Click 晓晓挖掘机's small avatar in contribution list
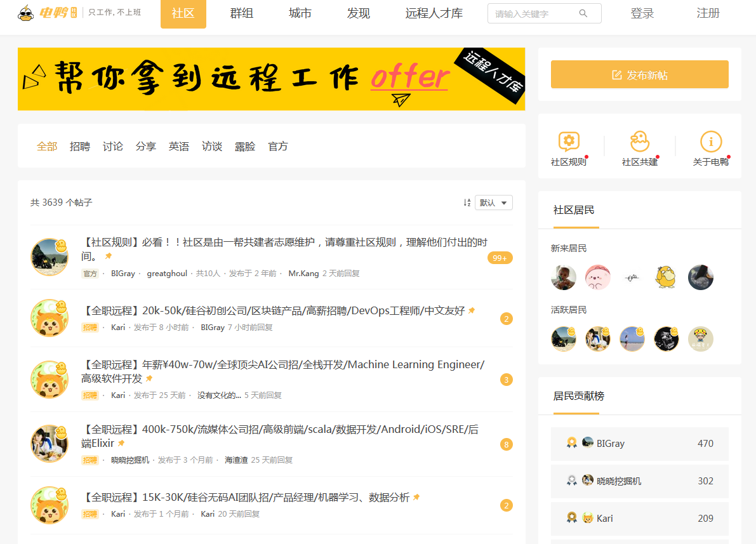Viewport: 756px width, 544px height. [588, 480]
